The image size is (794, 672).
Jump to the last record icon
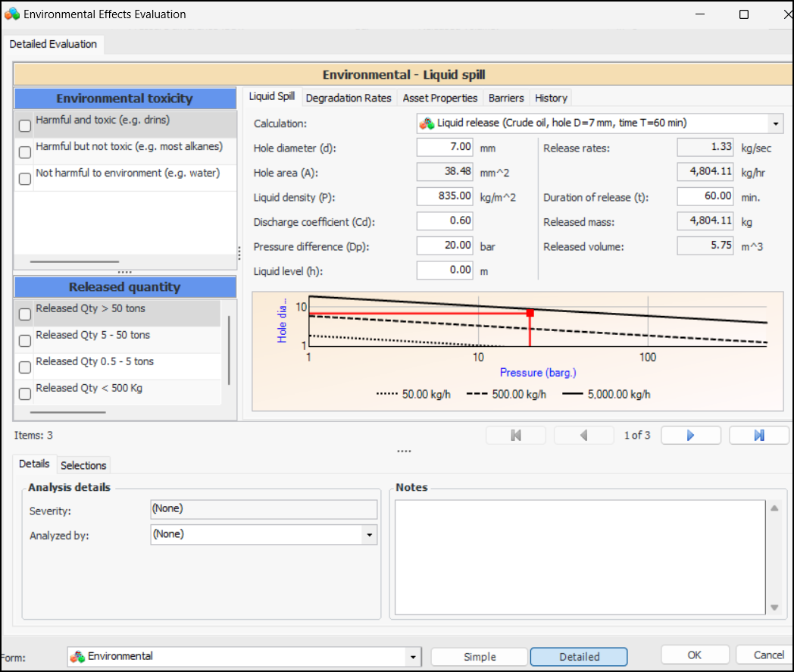coord(758,435)
